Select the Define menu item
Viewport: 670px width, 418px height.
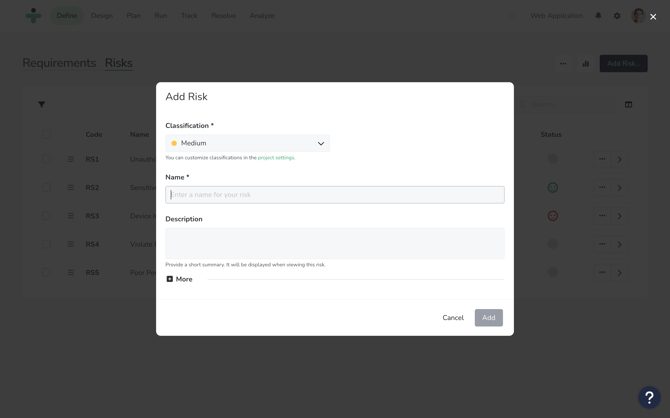(67, 16)
